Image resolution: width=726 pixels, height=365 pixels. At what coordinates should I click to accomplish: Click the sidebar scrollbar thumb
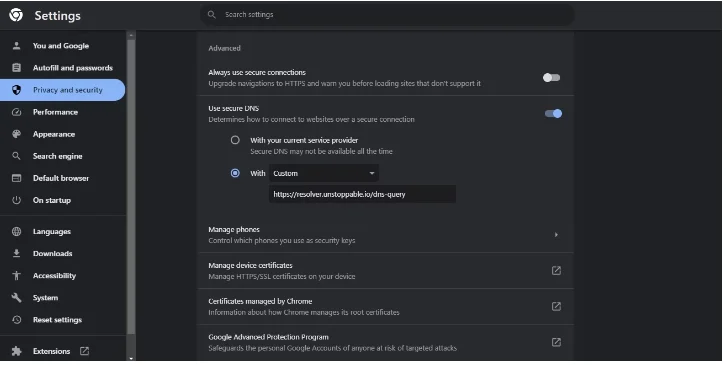tap(131, 187)
